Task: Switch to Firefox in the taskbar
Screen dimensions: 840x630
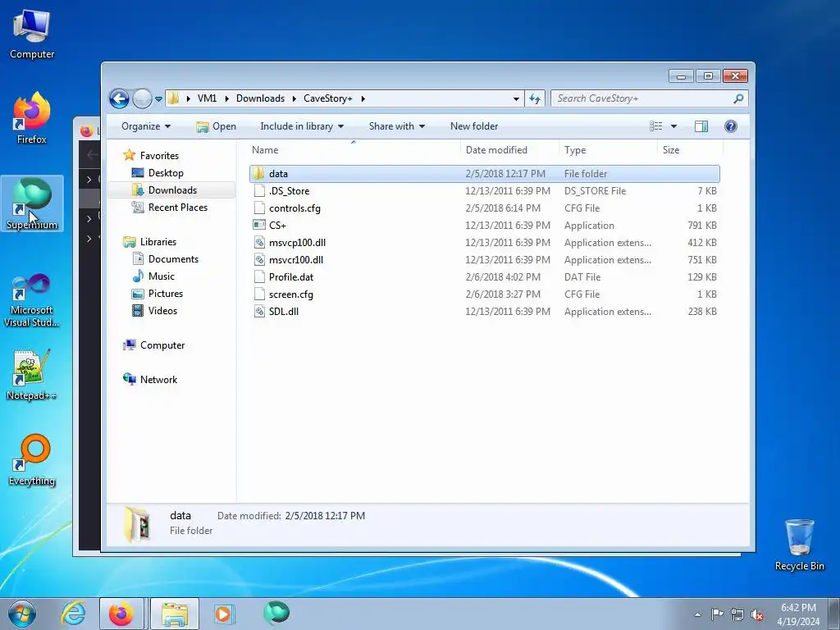Action: (x=121, y=614)
